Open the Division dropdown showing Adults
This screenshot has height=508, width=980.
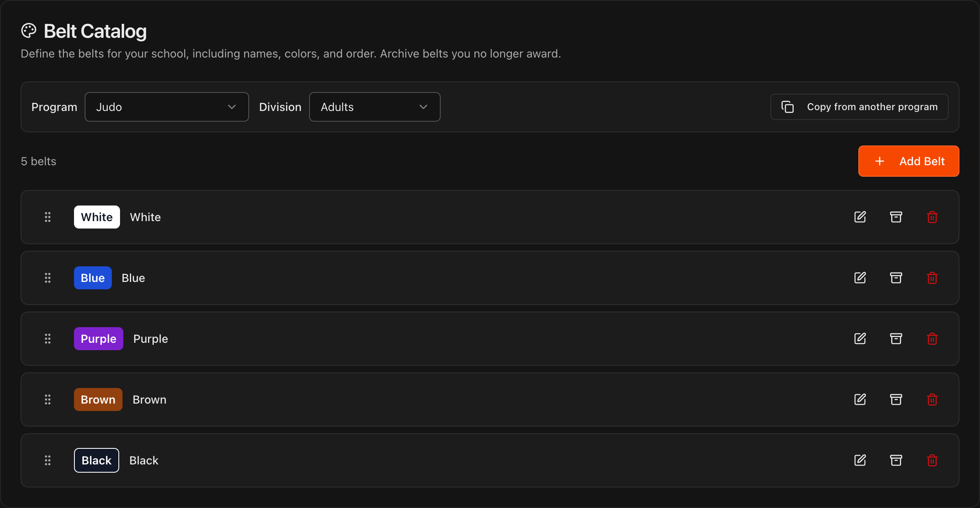[x=375, y=107]
